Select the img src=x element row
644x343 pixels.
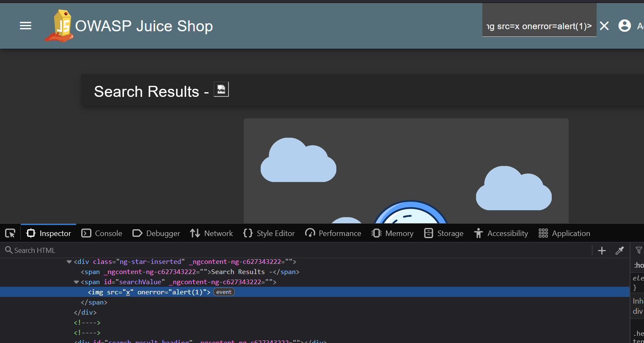click(x=149, y=292)
